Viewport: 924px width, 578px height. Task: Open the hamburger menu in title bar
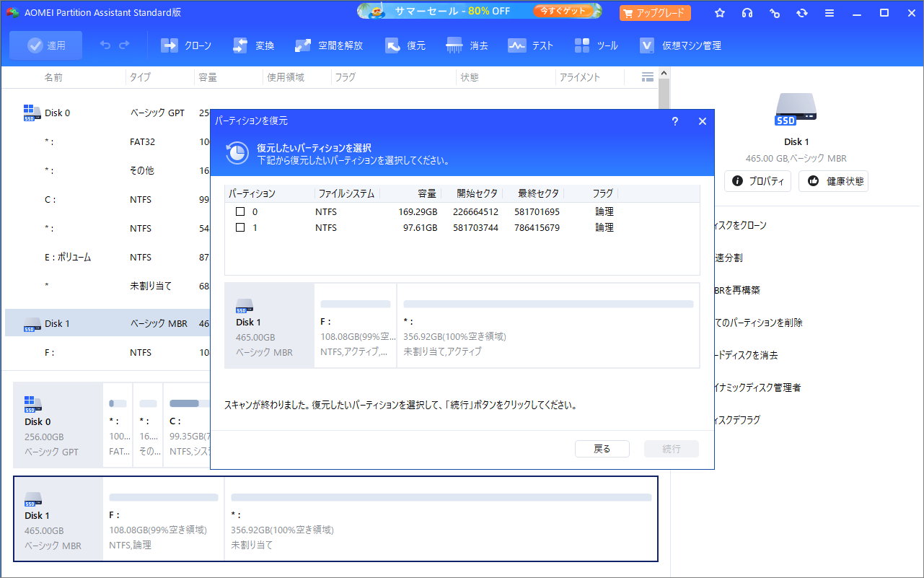(830, 13)
